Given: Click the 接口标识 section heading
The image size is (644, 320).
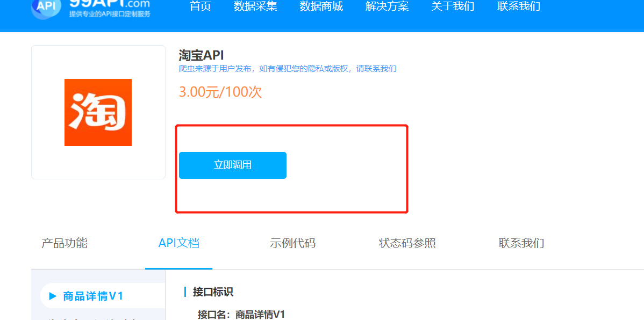Looking at the screenshot, I should [x=213, y=292].
